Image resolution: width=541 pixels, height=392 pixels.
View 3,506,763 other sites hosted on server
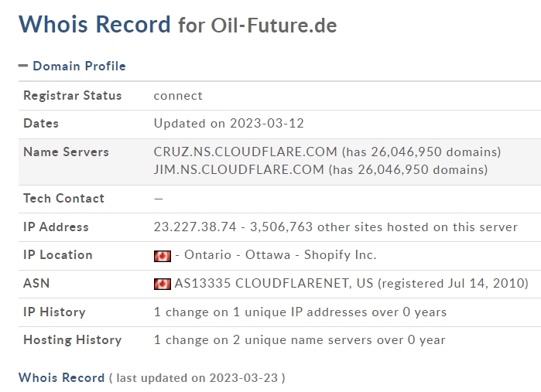point(384,227)
